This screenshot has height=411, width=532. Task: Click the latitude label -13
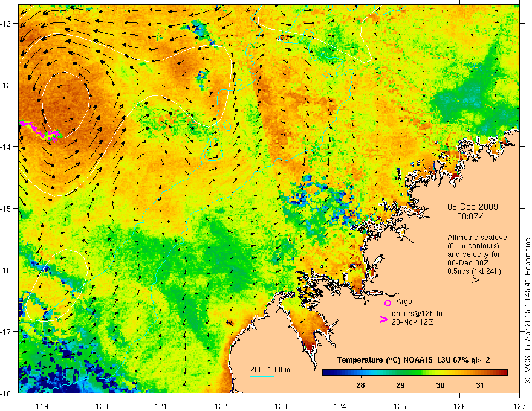(x=7, y=85)
